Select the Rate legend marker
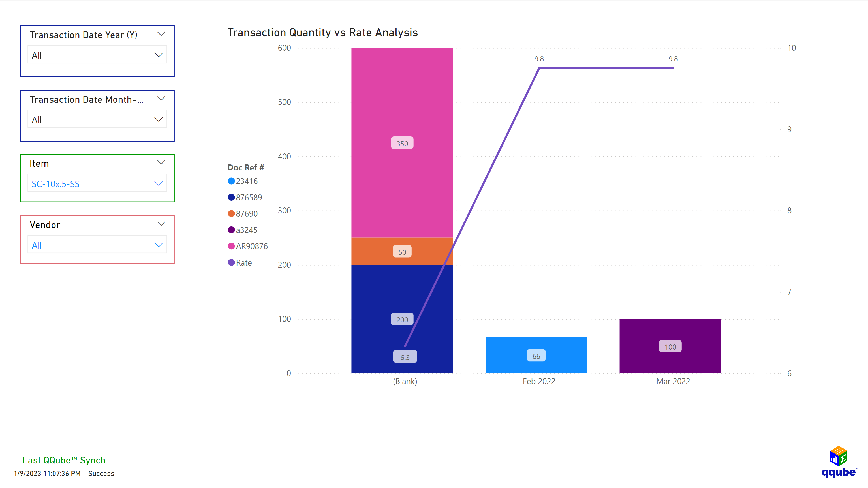This screenshot has height=488, width=868. 231,262
